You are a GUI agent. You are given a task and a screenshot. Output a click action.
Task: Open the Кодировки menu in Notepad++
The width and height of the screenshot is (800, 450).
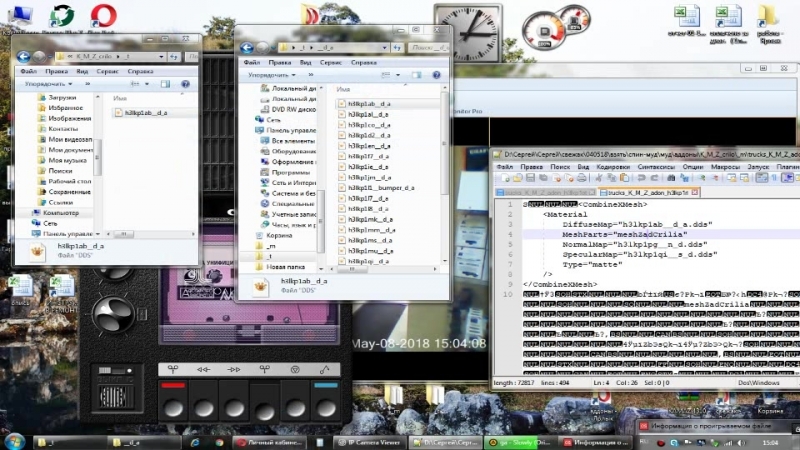click(613, 167)
